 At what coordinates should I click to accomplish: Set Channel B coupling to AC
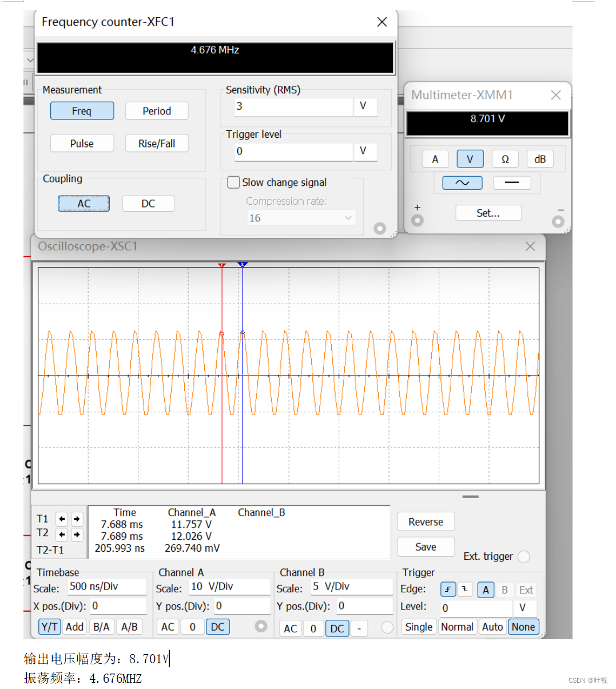(x=291, y=629)
